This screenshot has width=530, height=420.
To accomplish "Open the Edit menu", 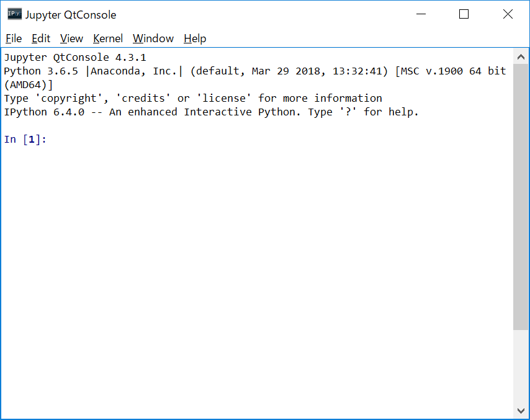I will (x=41, y=38).
